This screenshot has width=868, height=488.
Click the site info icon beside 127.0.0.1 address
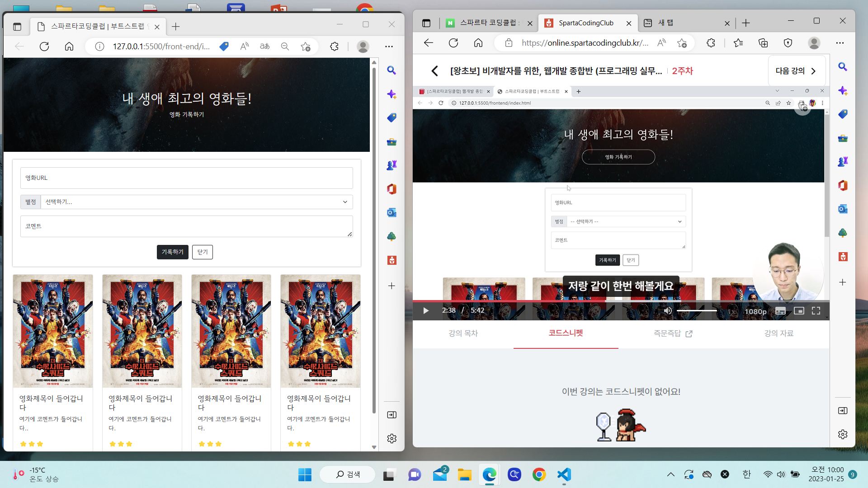(x=100, y=47)
